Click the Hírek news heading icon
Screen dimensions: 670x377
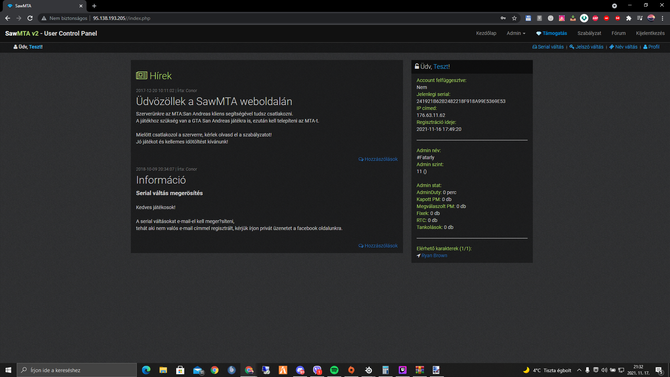tap(141, 75)
